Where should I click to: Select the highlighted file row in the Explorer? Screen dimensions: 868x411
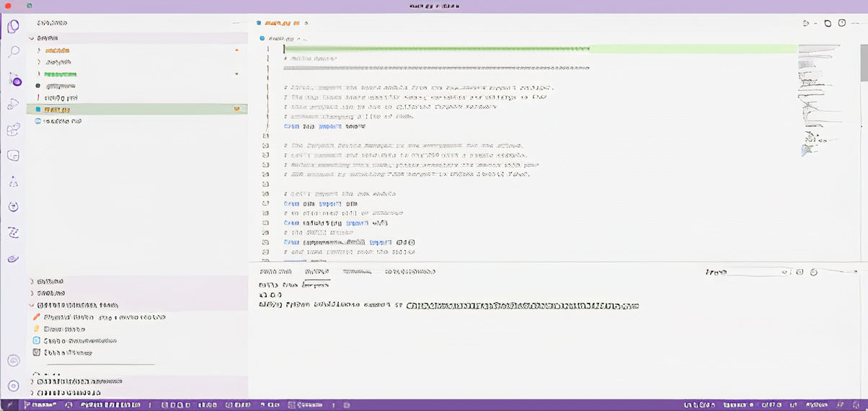(137, 110)
